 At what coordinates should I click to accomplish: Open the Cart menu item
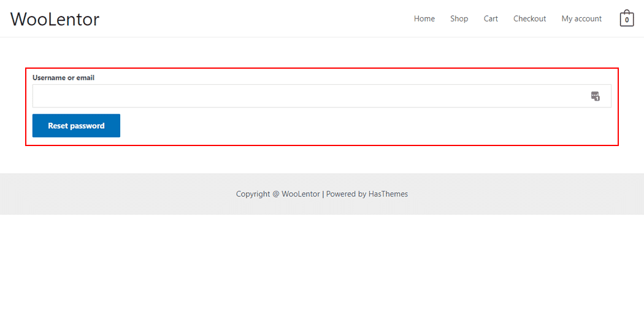491,19
